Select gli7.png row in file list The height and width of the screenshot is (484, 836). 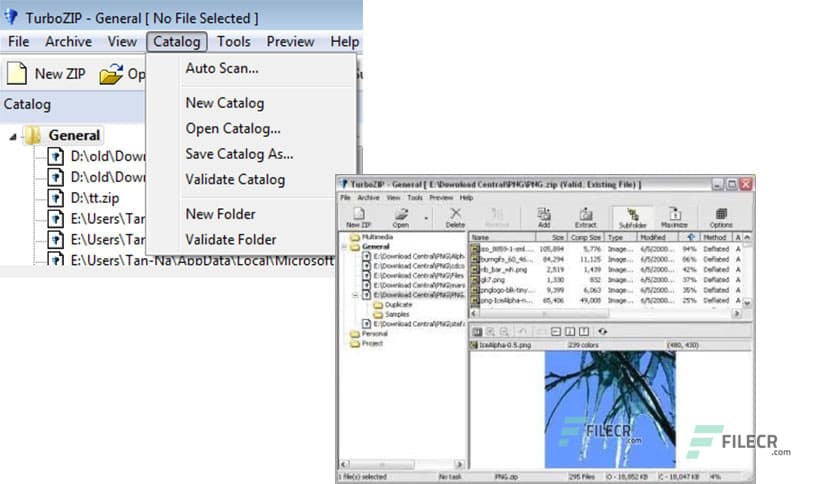(x=607, y=280)
